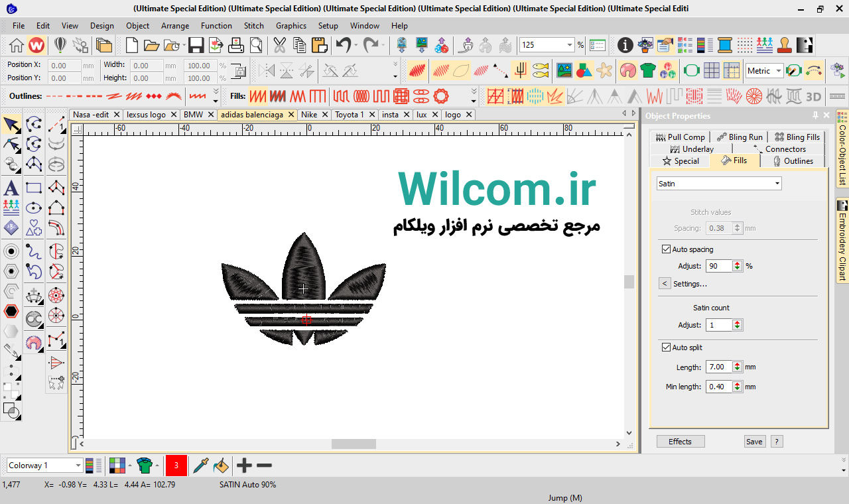Click the minus icon to remove color
The image size is (849, 504).
pyautogui.click(x=264, y=466)
